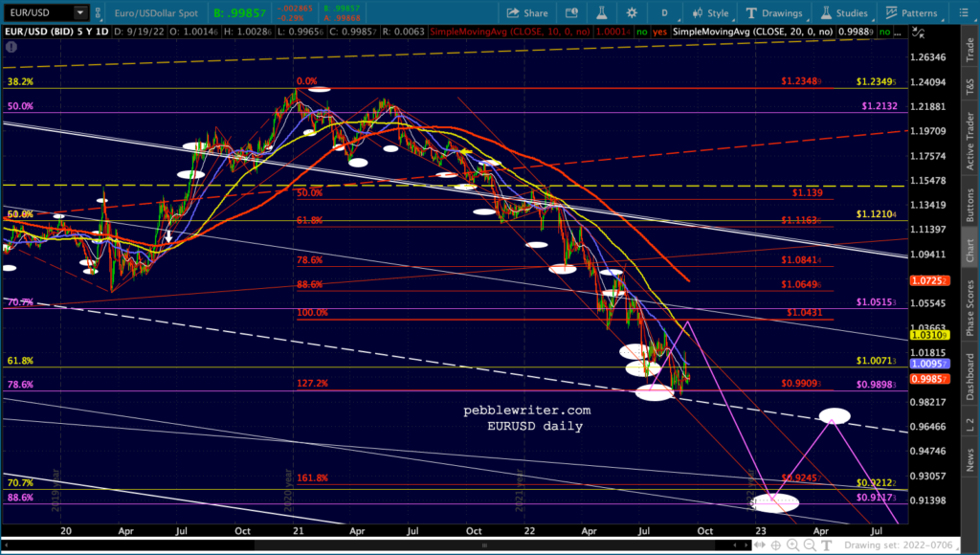Click the zoom out magnifier icon
Image resolution: width=980 pixels, height=555 pixels.
810,545
